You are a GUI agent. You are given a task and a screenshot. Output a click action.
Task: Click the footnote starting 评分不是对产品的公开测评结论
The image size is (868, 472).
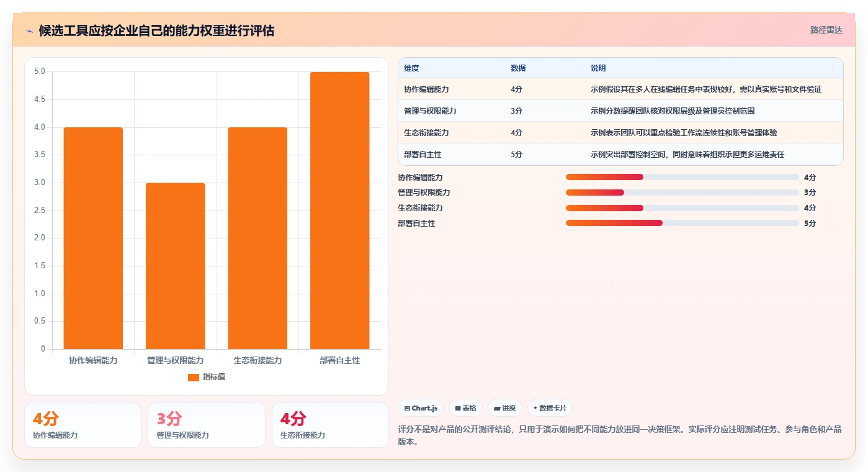(x=620, y=436)
